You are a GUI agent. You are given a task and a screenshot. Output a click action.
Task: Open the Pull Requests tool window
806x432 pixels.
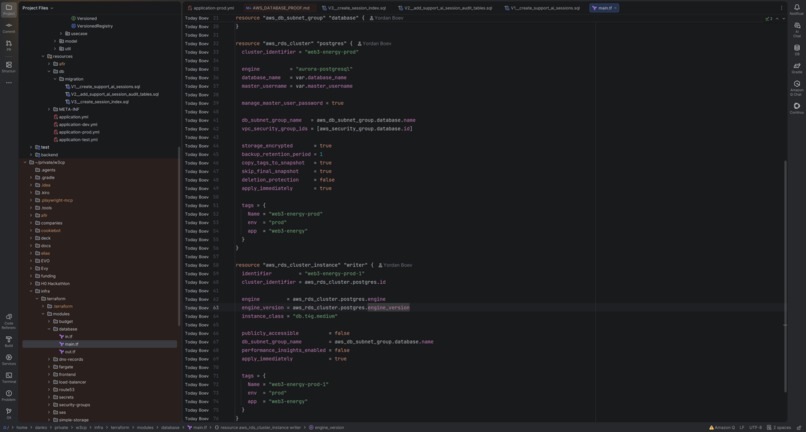pyautogui.click(x=9, y=45)
